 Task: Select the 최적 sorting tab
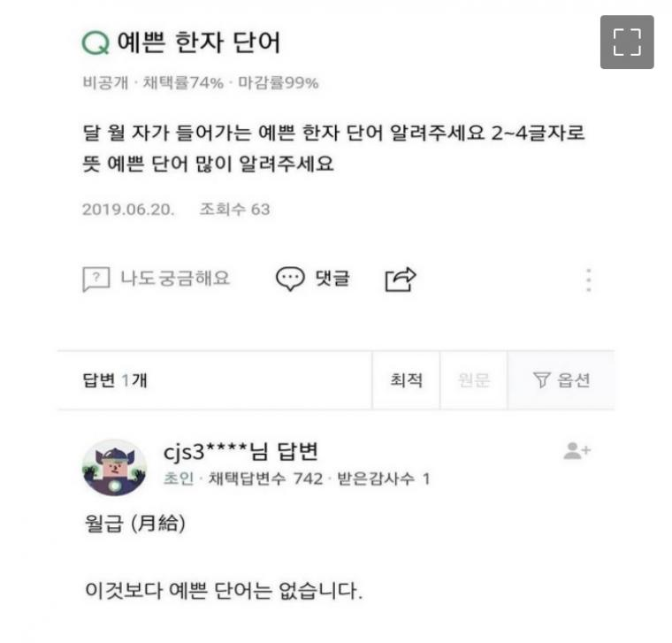point(406,380)
